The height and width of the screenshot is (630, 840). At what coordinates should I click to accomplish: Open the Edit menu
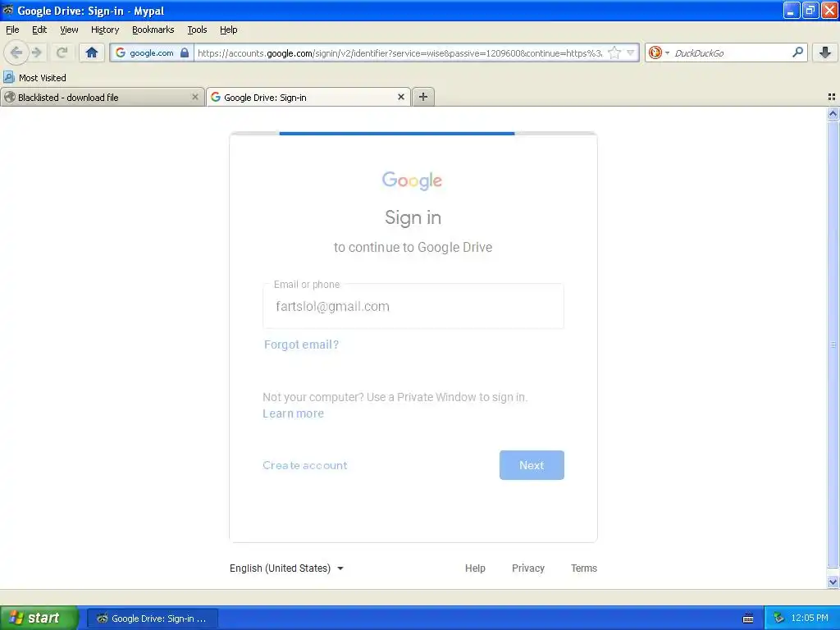pos(39,30)
